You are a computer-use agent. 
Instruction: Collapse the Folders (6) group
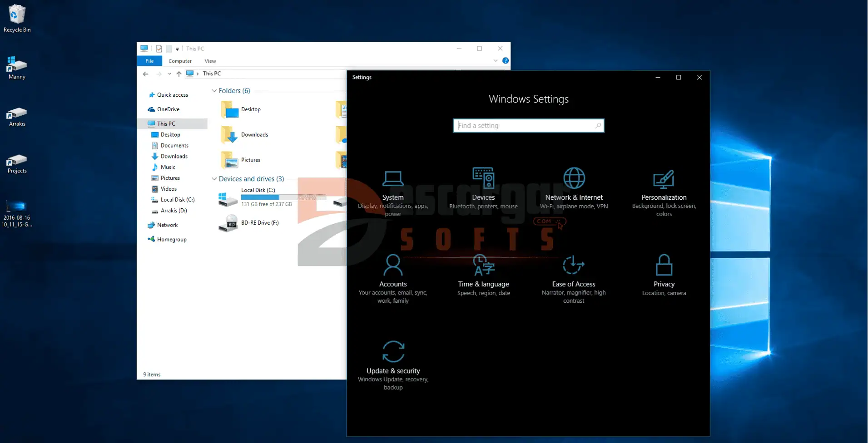pyautogui.click(x=214, y=91)
